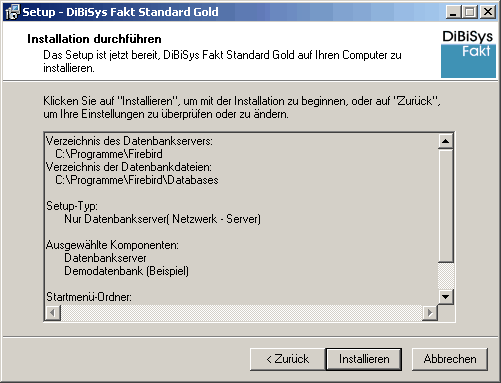
Task: Click the left arrow of the horizontal scrollbar
Action: [53, 313]
